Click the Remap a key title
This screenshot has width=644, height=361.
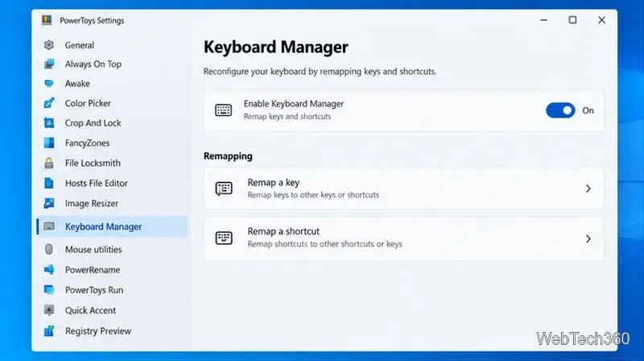[274, 182]
